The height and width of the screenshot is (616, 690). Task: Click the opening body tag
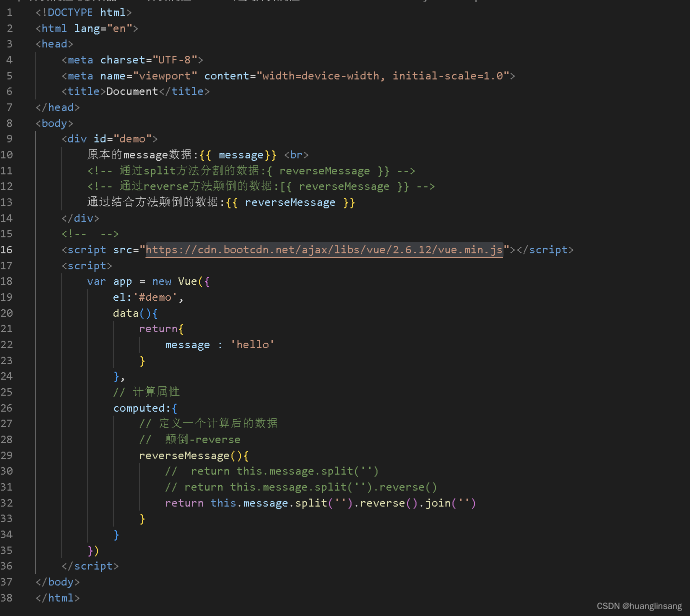(x=54, y=123)
